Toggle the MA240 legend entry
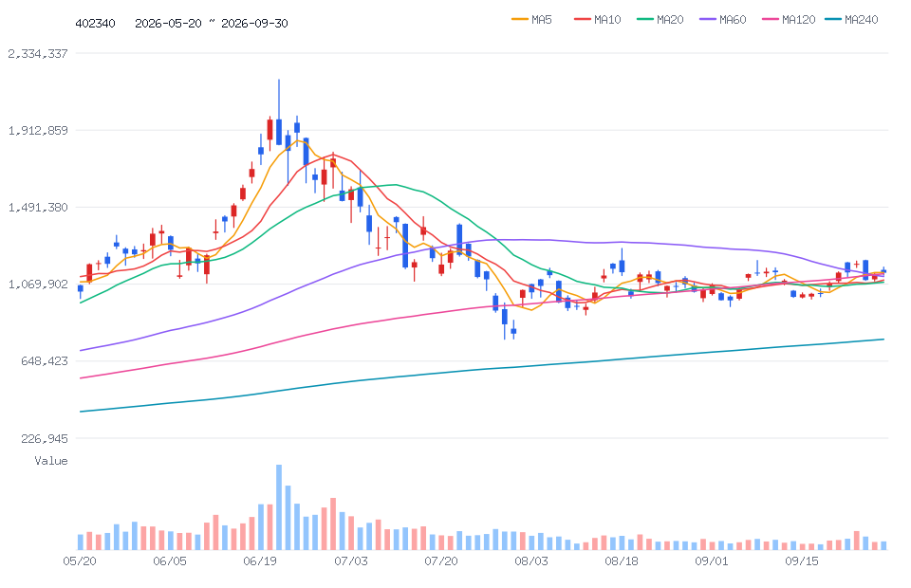Screen dimensions: 911x588 click(851, 20)
